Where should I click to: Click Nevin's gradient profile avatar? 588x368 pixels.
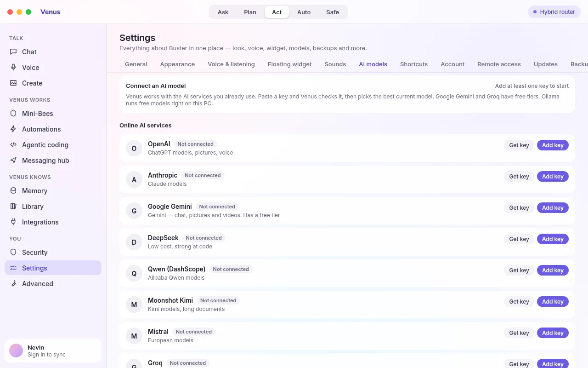(16, 351)
